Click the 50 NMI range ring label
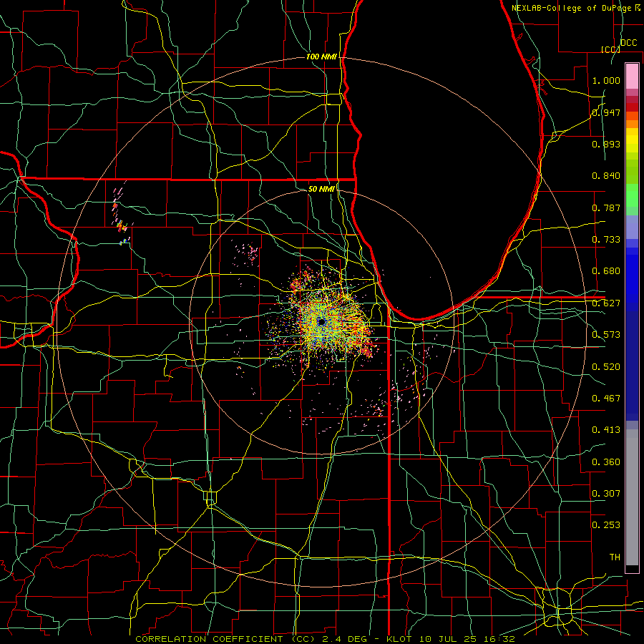This screenshot has height=644, width=644. (321, 189)
